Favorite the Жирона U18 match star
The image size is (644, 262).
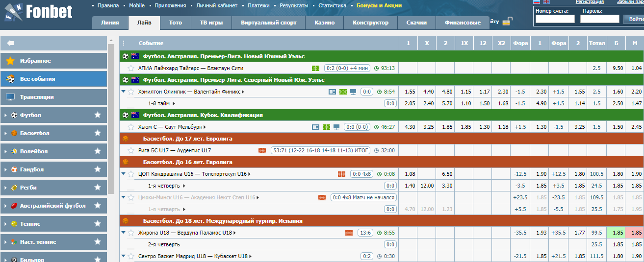(x=131, y=233)
